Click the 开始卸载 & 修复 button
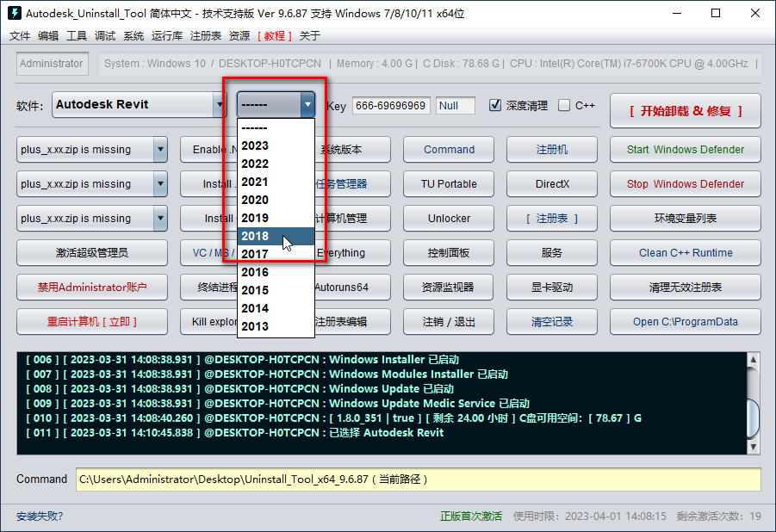The height and width of the screenshot is (532, 776). (686, 111)
